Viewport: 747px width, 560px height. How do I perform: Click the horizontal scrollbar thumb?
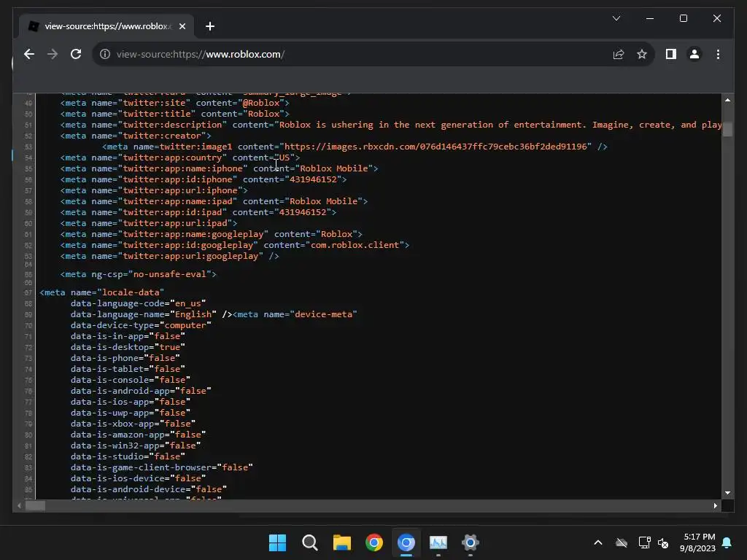point(35,506)
